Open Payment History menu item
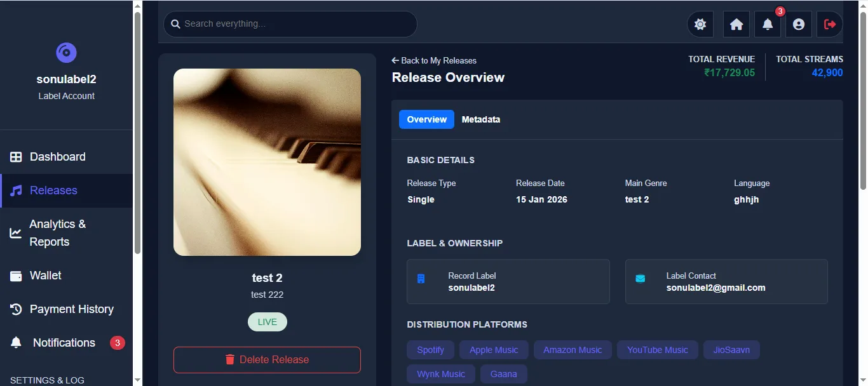This screenshot has height=386, width=868. point(67,309)
